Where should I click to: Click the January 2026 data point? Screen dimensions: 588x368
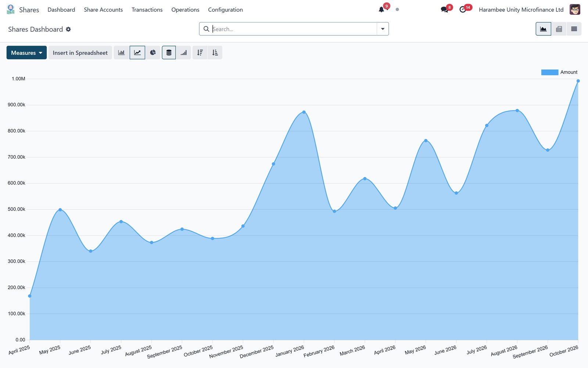tap(304, 112)
